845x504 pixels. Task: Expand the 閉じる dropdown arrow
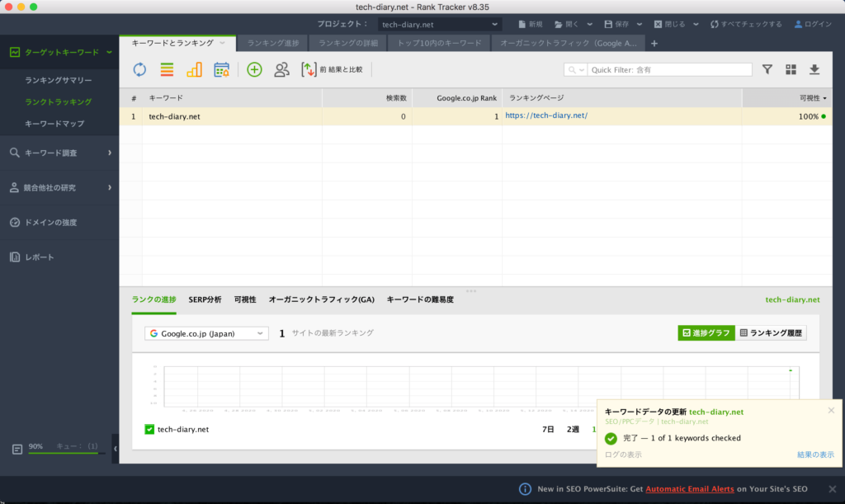(x=696, y=24)
